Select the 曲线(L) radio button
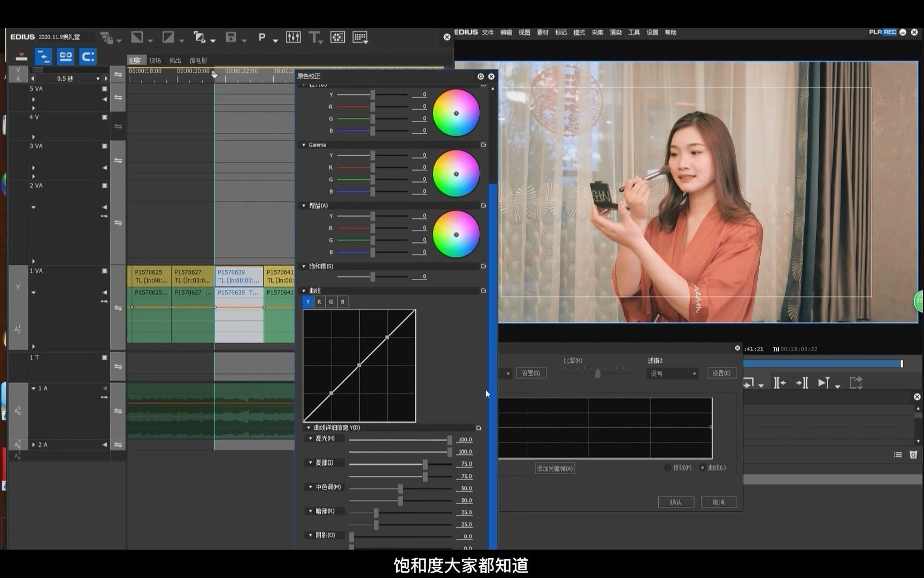This screenshot has height=578, width=924. 703,467
